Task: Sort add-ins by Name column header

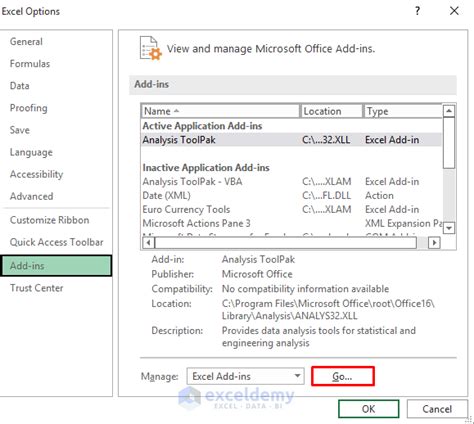Action: pos(220,111)
